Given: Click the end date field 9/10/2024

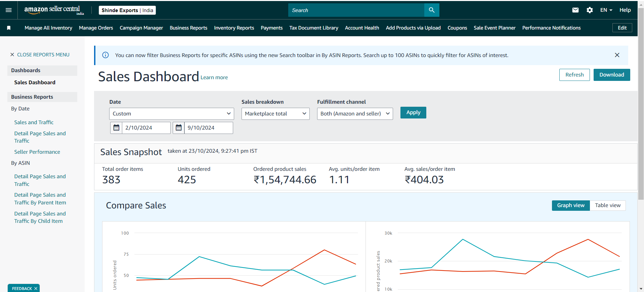Looking at the screenshot, I should [x=209, y=128].
